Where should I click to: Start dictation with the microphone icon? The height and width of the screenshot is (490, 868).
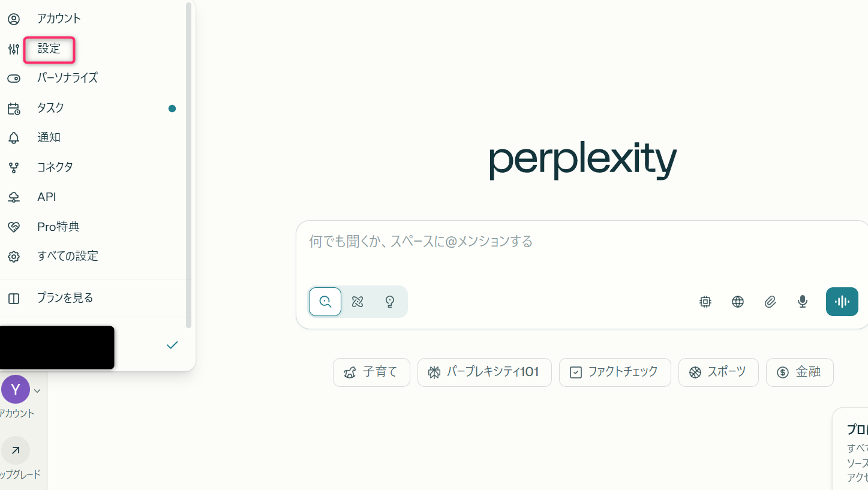(x=802, y=302)
